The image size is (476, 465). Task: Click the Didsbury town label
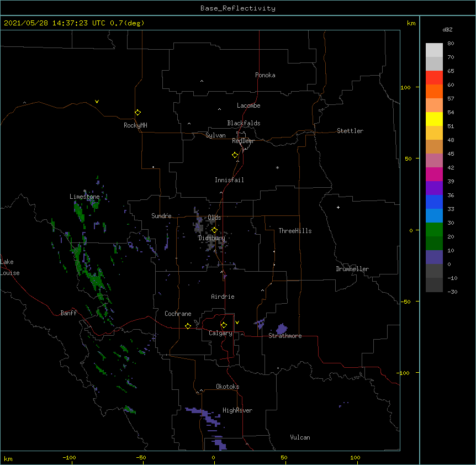point(211,238)
